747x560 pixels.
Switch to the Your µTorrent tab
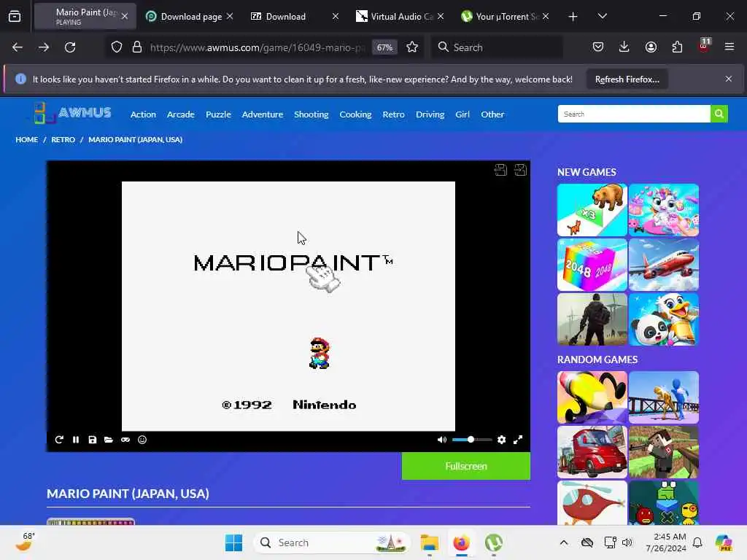[506, 16]
